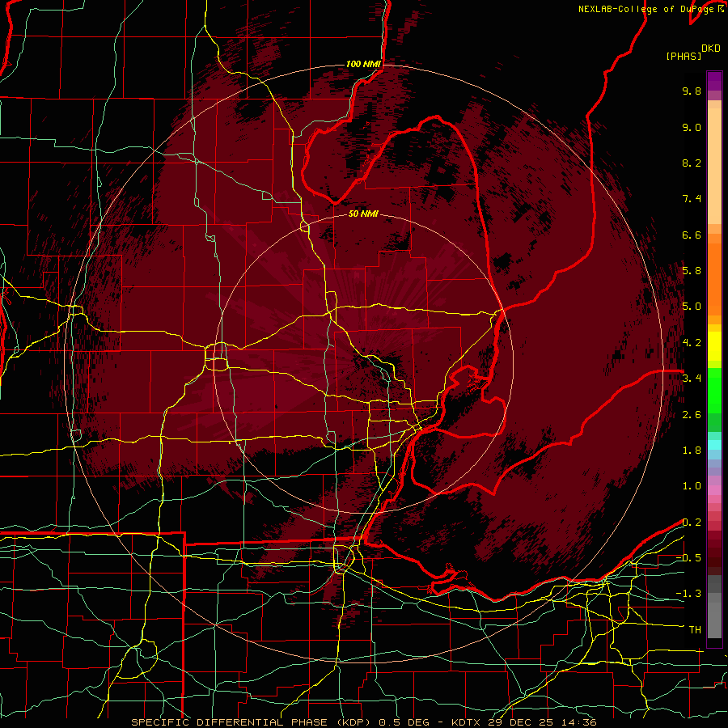The image size is (728, 728).
Task: Click the 2.6 value on color scale
Action: (692, 415)
